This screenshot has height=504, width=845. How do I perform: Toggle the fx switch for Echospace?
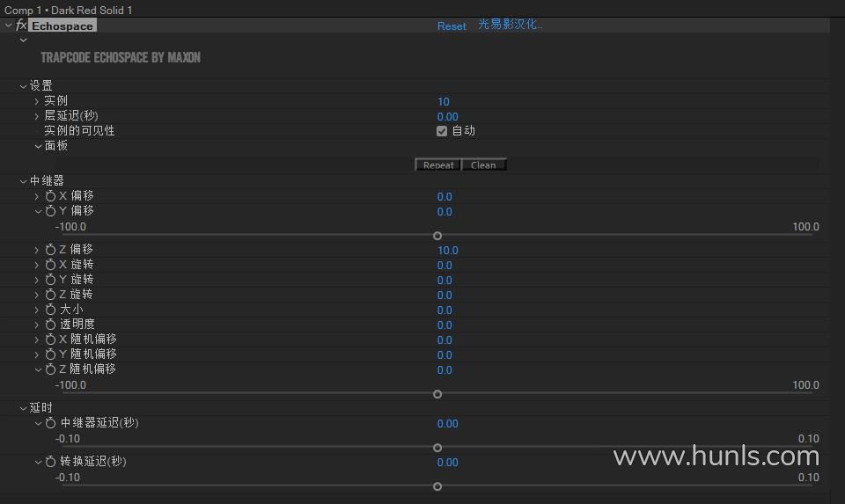21,26
